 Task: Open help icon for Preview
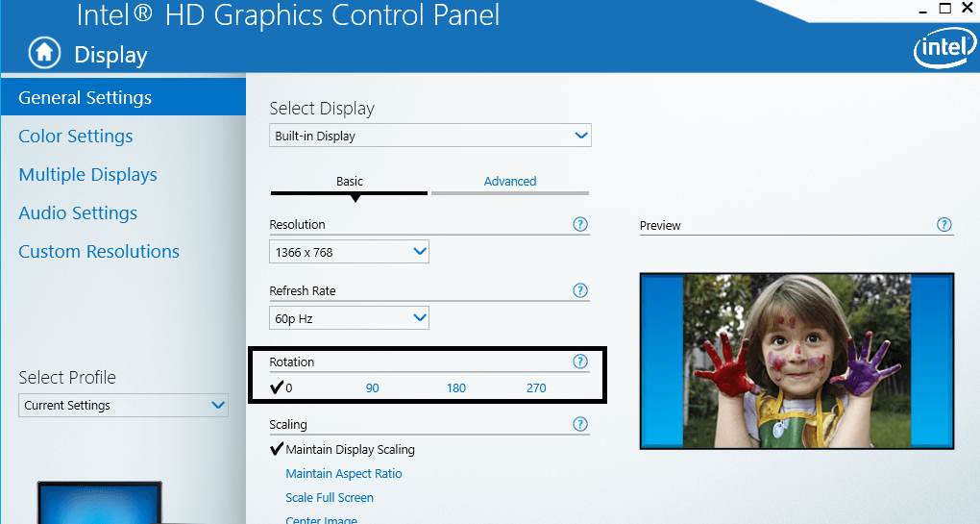click(x=944, y=225)
